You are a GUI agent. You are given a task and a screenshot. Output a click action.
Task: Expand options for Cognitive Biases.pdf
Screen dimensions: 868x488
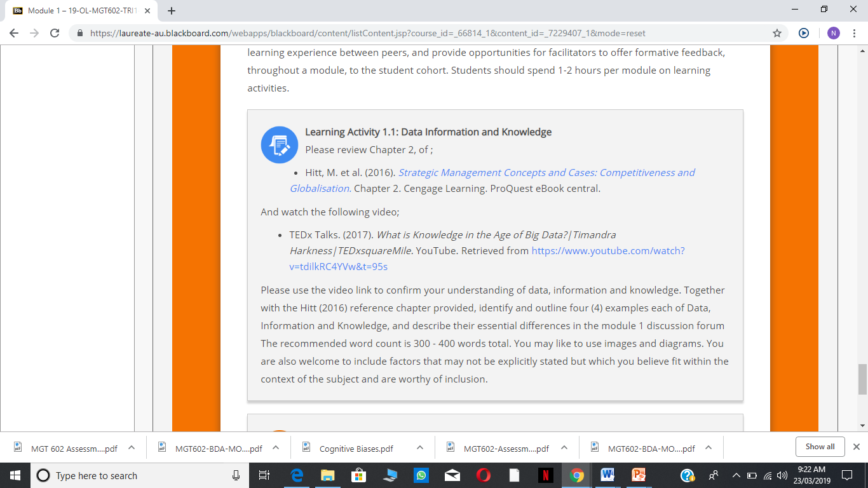[x=420, y=447]
